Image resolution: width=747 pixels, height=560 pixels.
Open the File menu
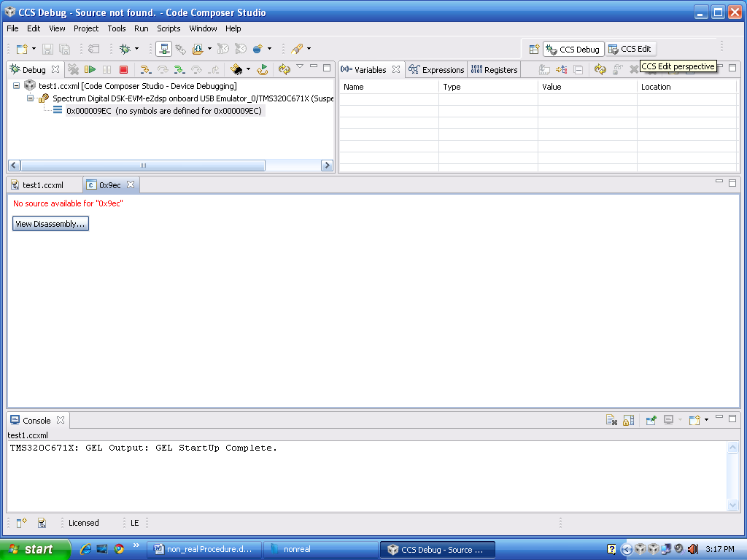pos(12,28)
